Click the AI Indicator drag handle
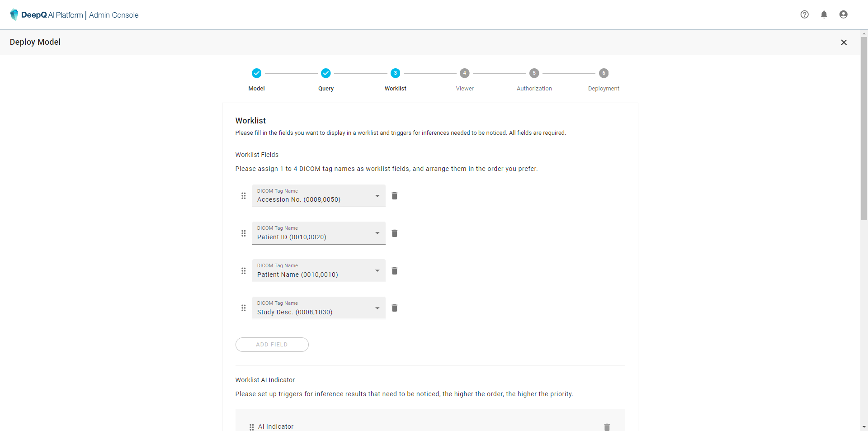868x431 pixels. point(252,426)
